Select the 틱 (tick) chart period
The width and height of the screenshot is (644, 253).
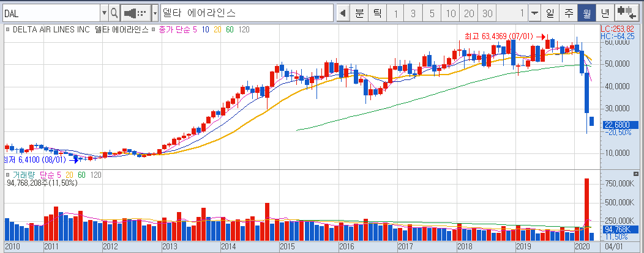pyautogui.click(x=378, y=13)
